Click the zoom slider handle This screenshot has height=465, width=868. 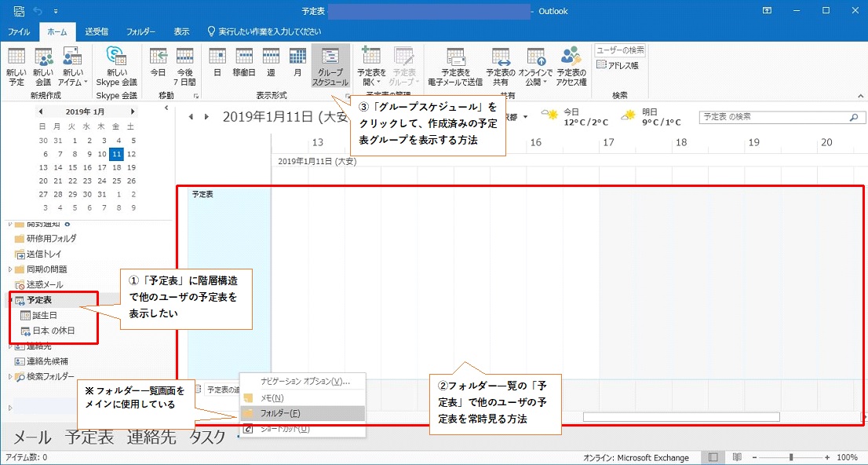coord(791,457)
